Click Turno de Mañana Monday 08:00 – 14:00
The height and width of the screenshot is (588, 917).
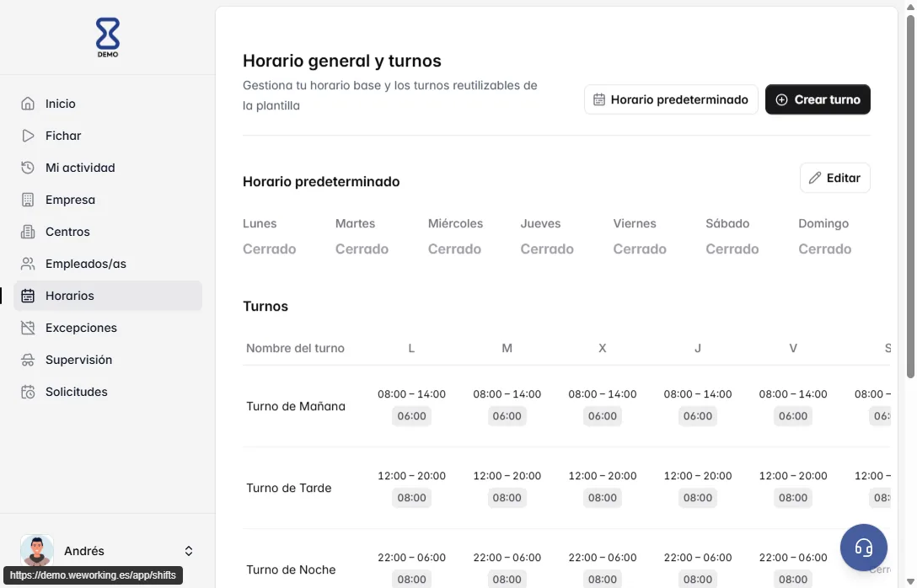(x=411, y=394)
